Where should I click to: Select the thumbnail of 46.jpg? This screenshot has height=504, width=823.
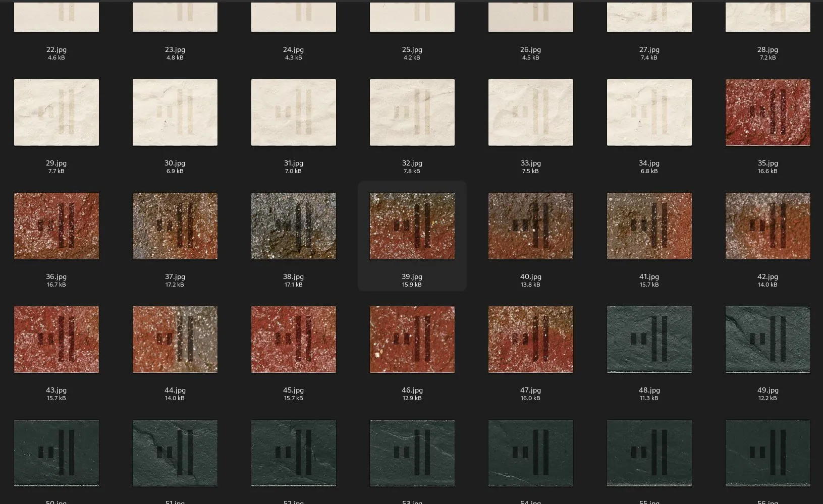pyautogui.click(x=412, y=340)
